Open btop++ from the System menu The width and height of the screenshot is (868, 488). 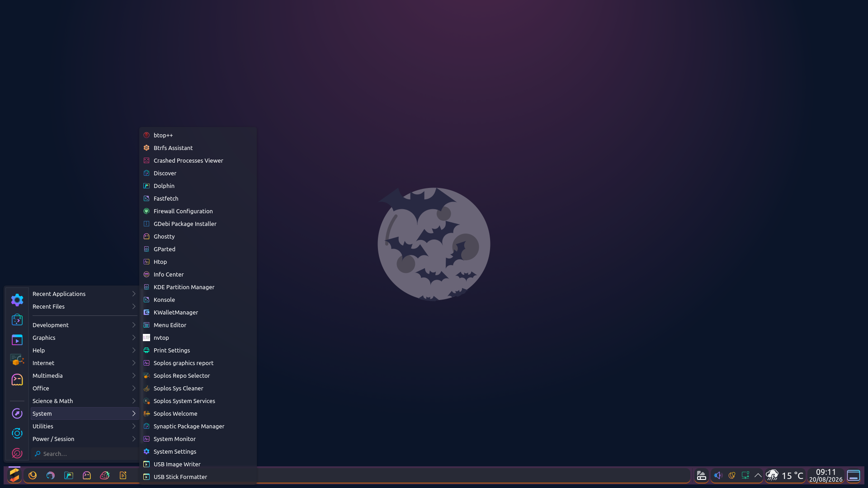198,135
